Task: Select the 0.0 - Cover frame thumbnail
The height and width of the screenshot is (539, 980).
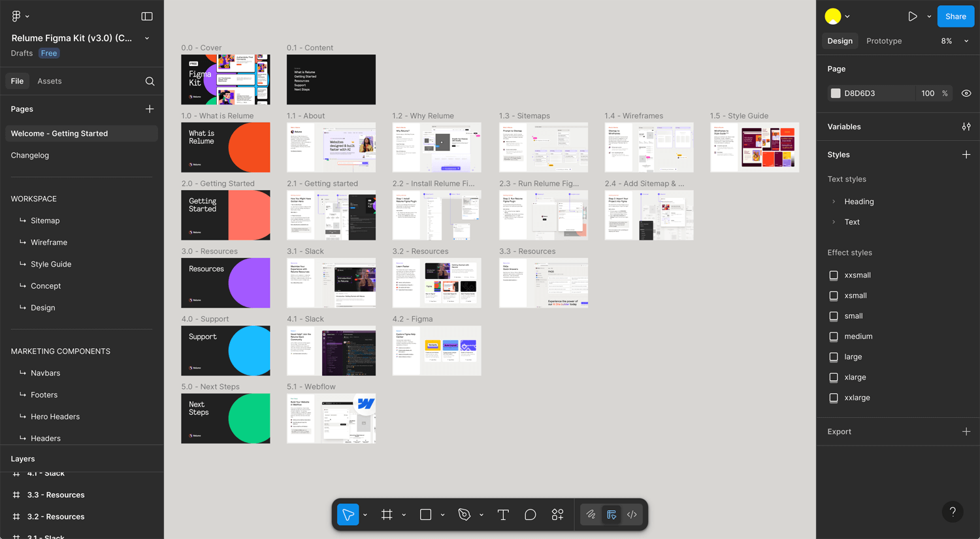Action: [225, 80]
